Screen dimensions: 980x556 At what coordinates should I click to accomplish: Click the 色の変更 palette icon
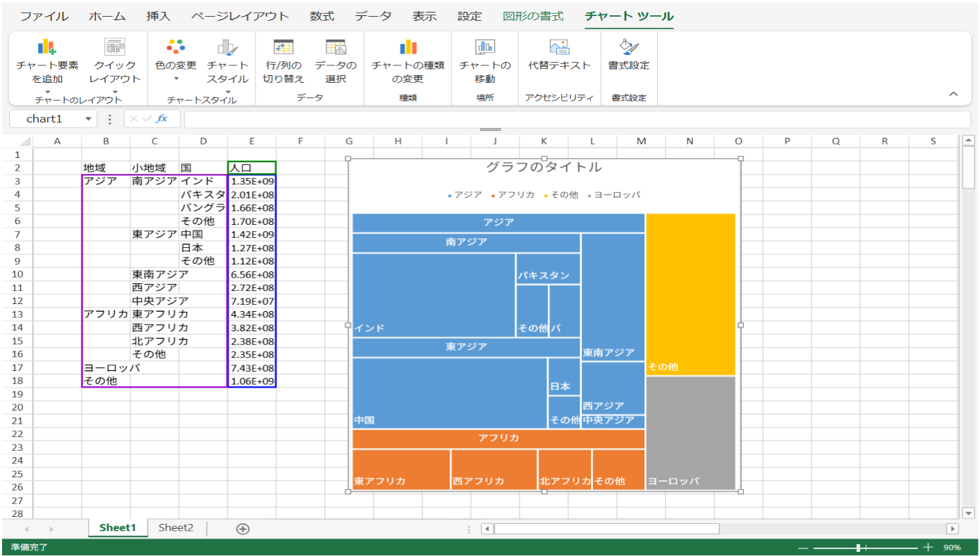(175, 47)
